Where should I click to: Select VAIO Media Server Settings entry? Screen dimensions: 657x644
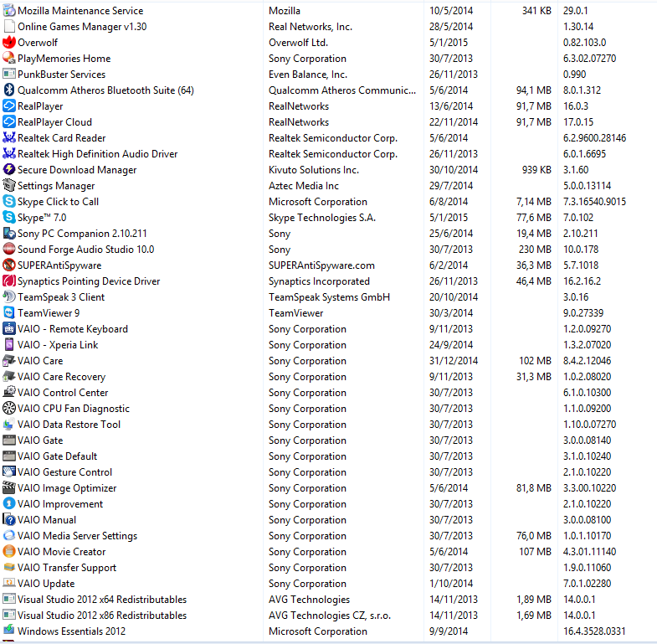click(78, 536)
